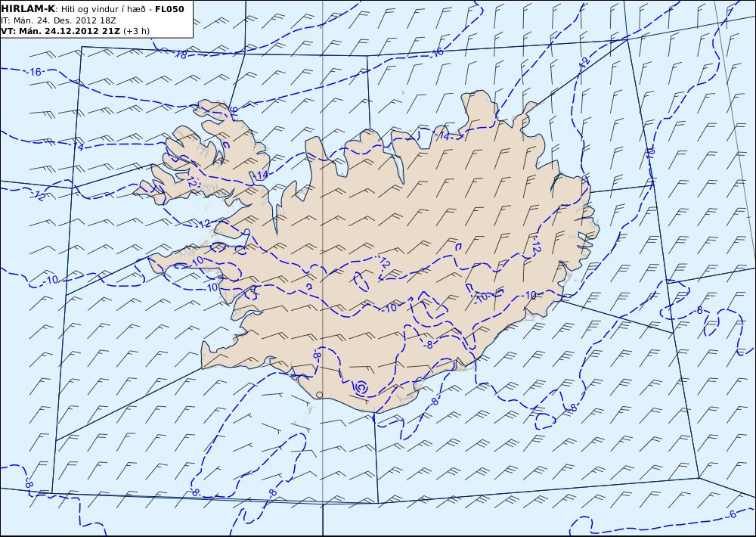Click the small circle marker on south coast
The height and width of the screenshot is (537, 756).
pyautogui.click(x=319, y=395)
